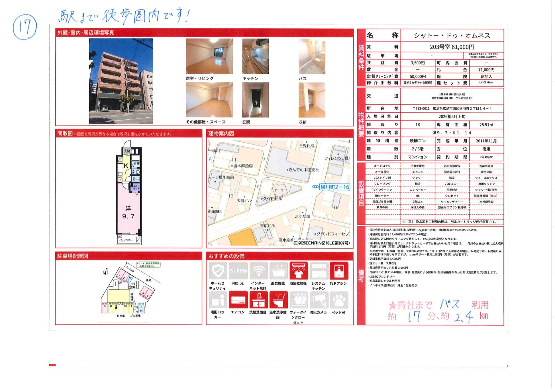Click the キッチン photo thumbnail
555x392 pixels.
click(x=255, y=56)
